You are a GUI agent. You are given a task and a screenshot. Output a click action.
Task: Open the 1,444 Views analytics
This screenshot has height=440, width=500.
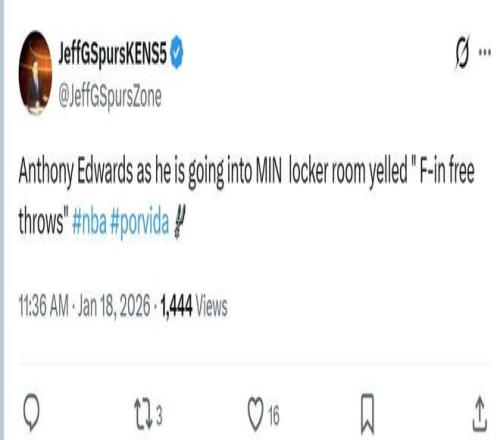(194, 306)
